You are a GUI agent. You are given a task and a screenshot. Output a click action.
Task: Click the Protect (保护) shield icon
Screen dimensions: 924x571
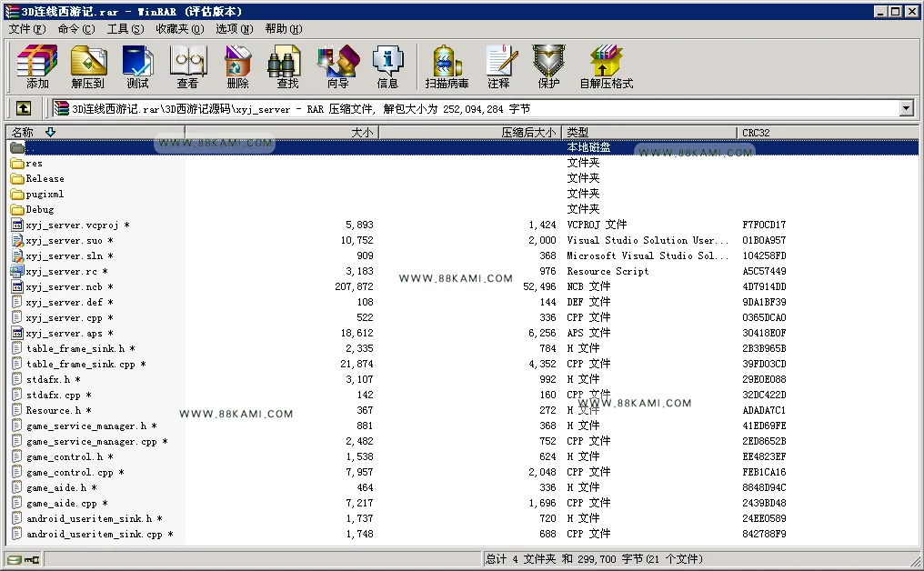pyautogui.click(x=548, y=66)
